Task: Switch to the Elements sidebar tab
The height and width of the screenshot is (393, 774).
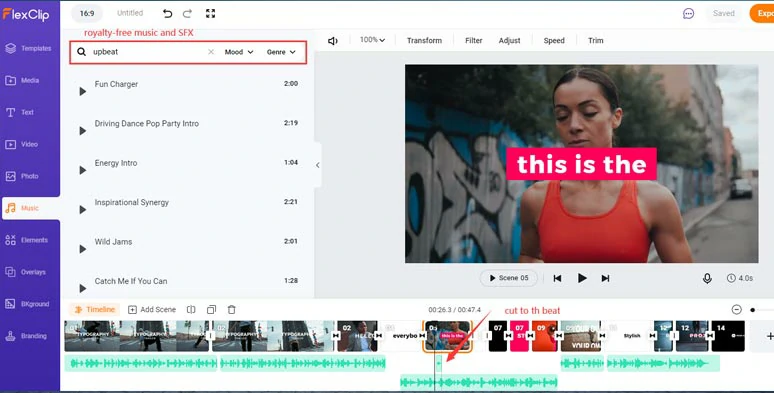Action: click(x=30, y=240)
